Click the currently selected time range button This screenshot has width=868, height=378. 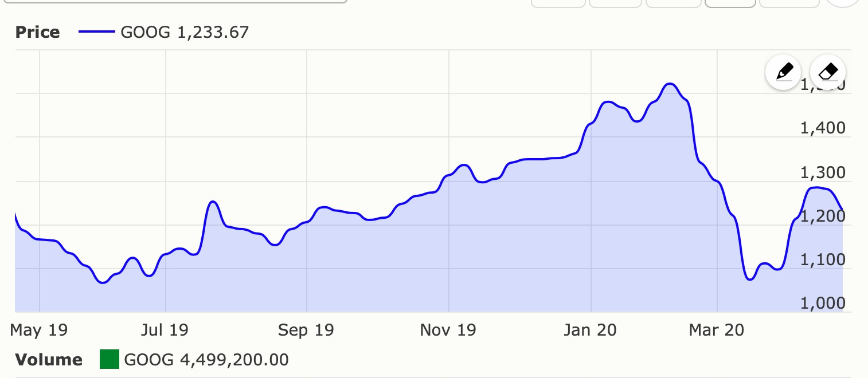730,2
